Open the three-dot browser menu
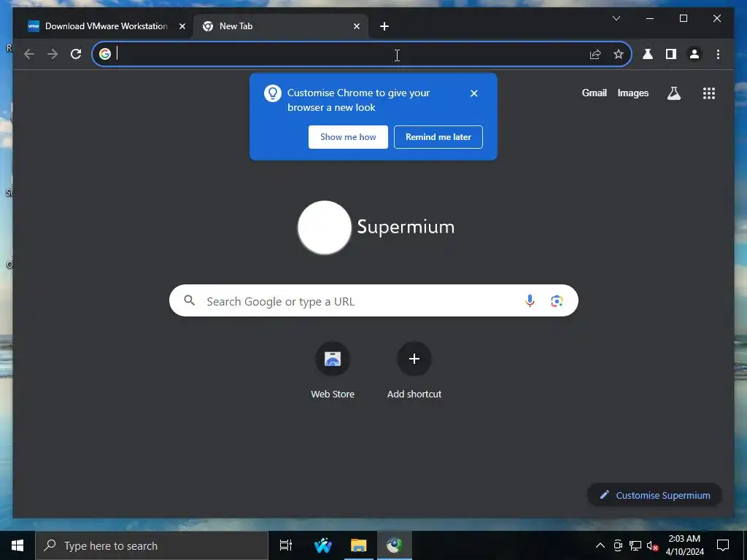 coord(718,54)
